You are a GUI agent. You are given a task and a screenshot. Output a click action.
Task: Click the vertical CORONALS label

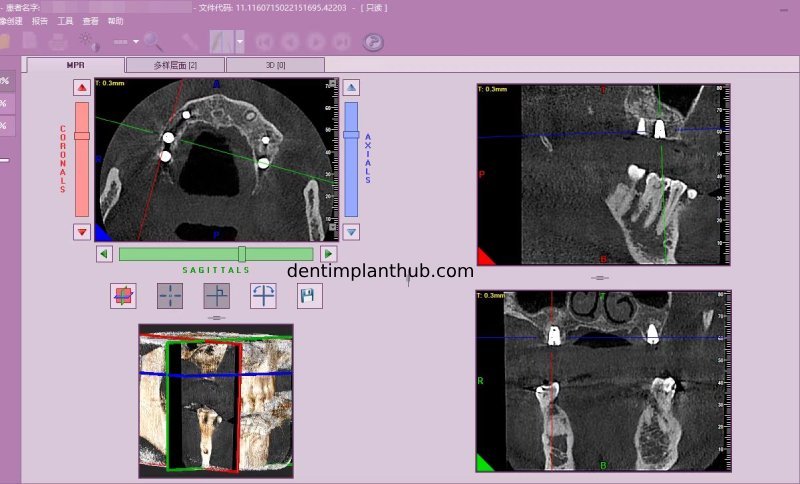pos(63,159)
